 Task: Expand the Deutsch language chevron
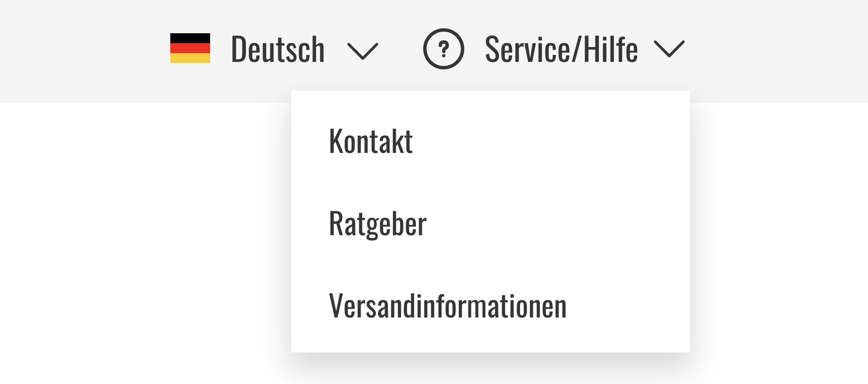point(363,51)
